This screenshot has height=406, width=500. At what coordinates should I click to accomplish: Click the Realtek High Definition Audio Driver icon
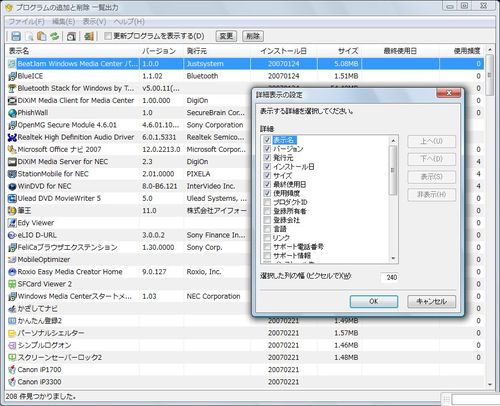point(12,137)
